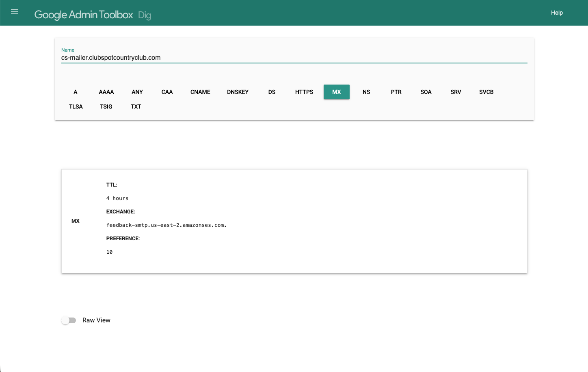Select the AAAA record type
Screen dimensions: 588x372
(106, 92)
